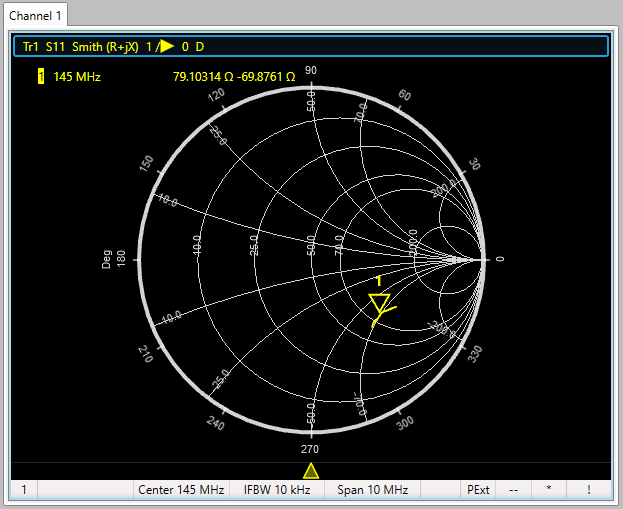Select the Channel 1 tab

click(37, 17)
